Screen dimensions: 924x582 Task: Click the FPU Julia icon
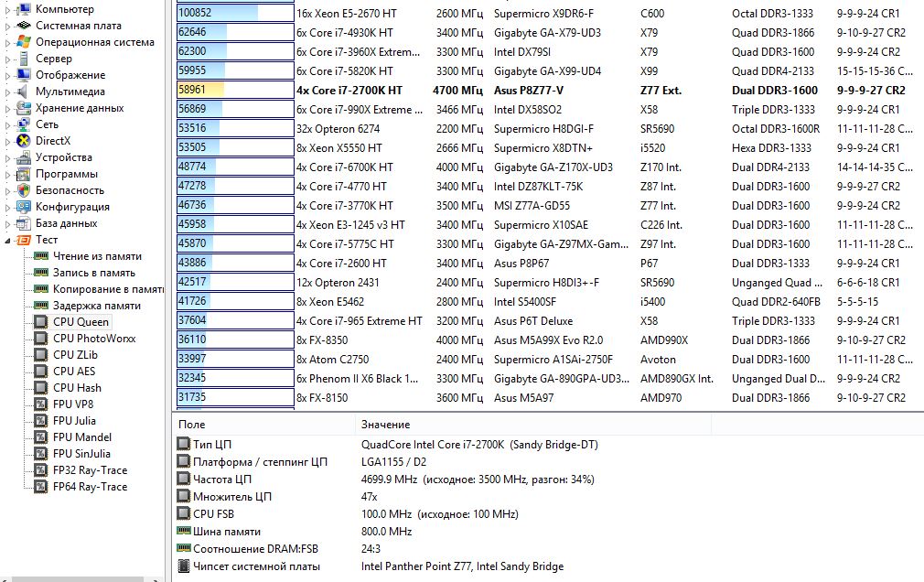click(40, 421)
